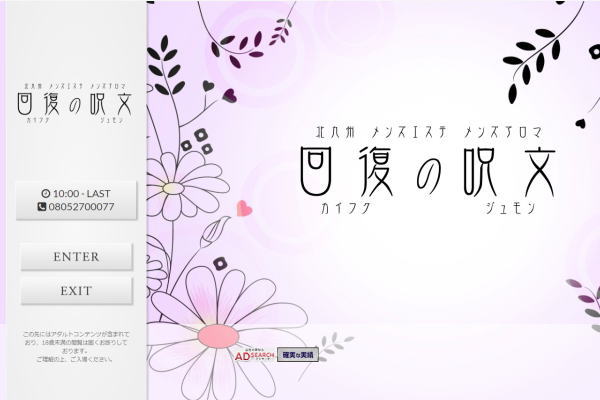Click the adult content warning text
The image size is (600, 400).
(76, 347)
